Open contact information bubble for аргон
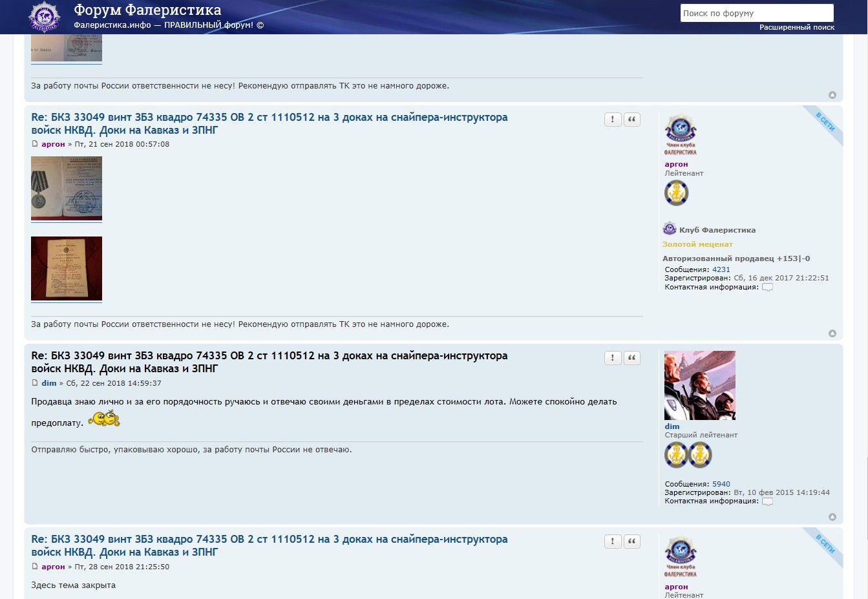 click(x=767, y=288)
